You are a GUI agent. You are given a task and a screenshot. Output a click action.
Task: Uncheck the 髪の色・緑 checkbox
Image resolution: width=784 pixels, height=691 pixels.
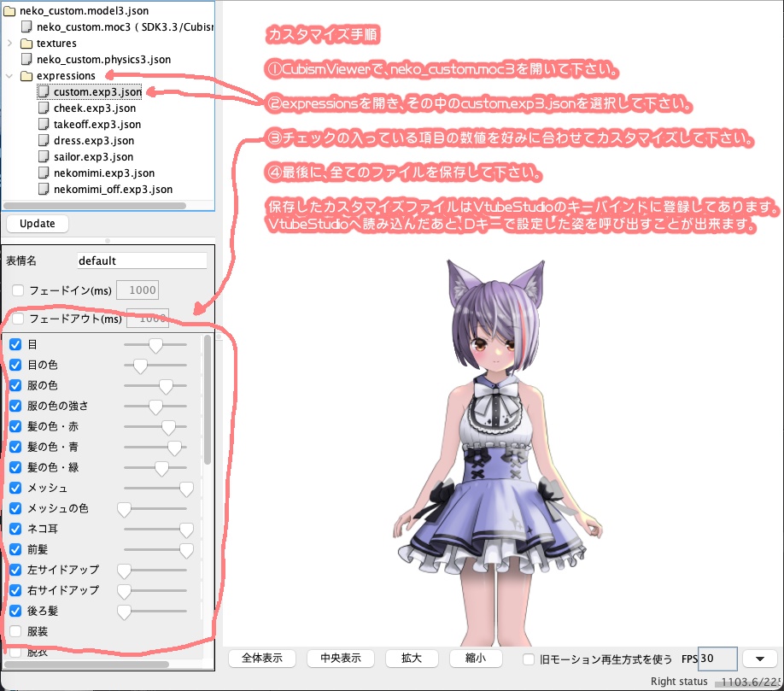pyautogui.click(x=15, y=467)
